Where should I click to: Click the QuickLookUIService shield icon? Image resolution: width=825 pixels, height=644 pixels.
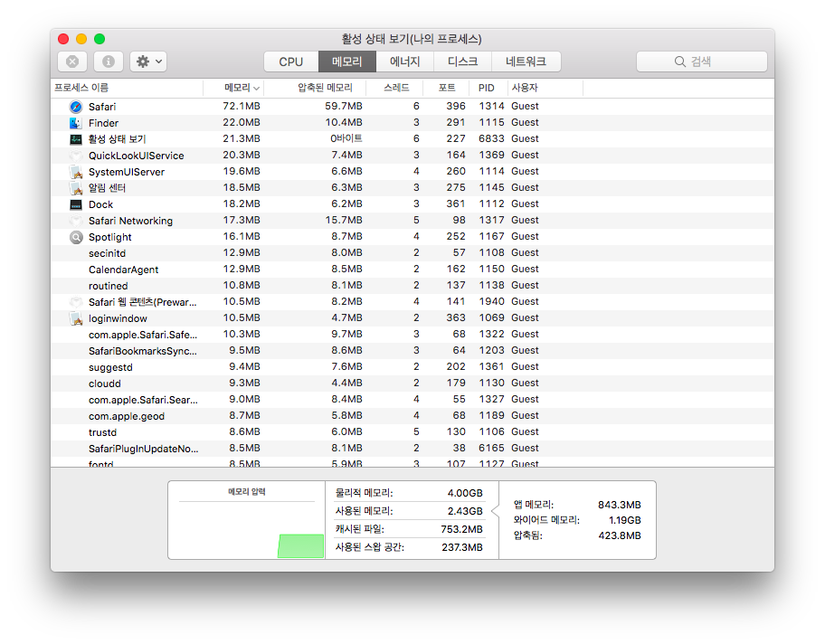76,156
